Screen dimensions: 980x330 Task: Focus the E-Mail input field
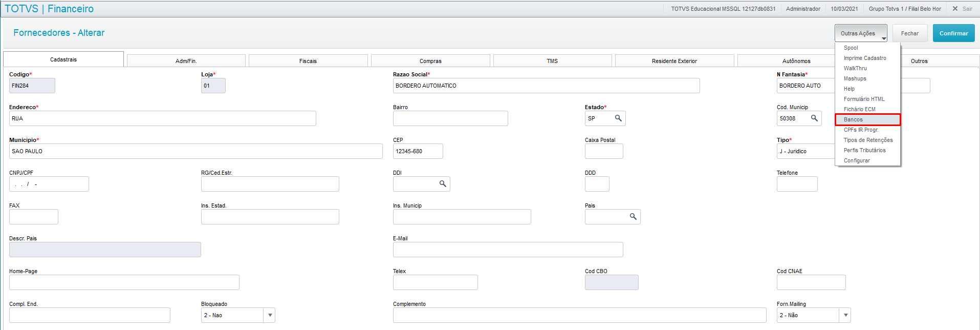(x=508, y=250)
